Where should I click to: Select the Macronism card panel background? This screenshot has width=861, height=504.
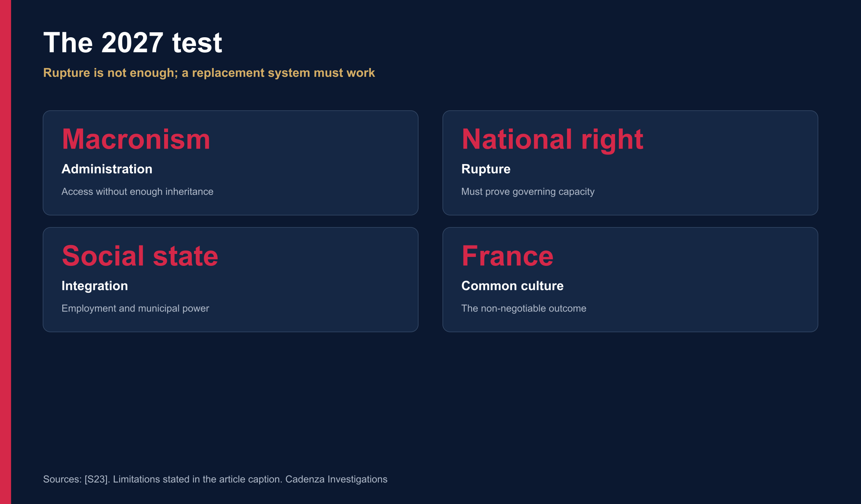(231, 163)
